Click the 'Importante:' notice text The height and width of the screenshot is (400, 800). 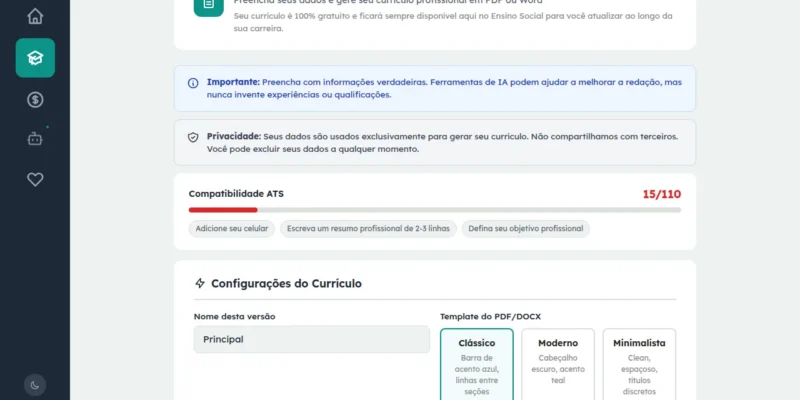click(x=233, y=82)
